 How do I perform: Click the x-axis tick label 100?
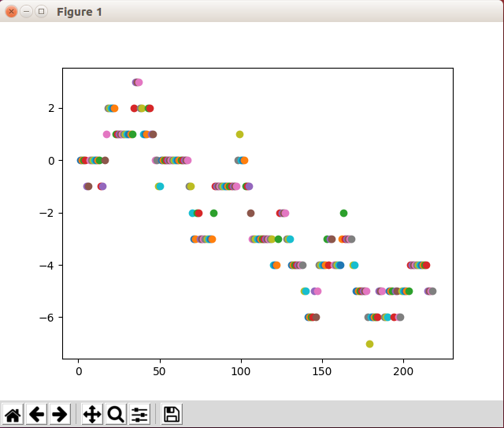[241, 372]
